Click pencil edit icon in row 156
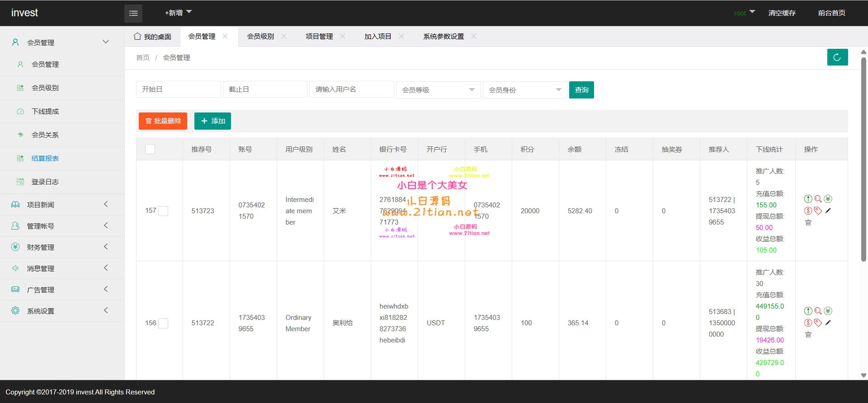Screen dimensions: 868x403 (828, 323)
